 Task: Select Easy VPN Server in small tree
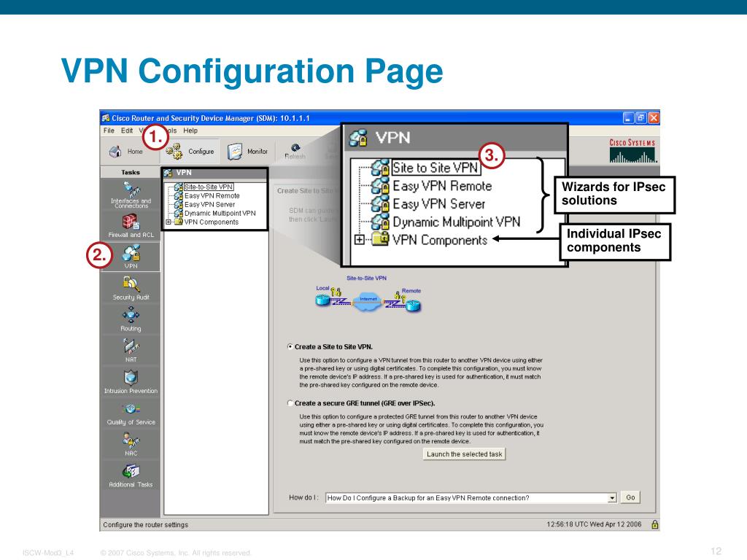209,204
